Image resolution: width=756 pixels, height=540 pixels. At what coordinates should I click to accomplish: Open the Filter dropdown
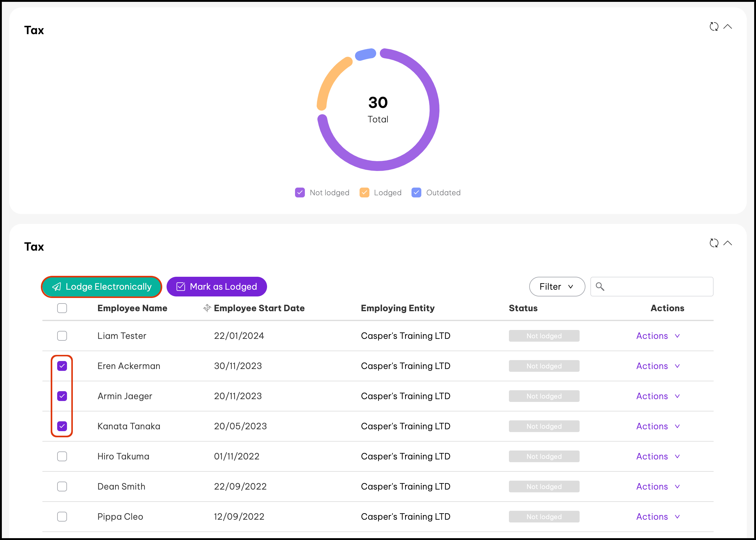[557, 287]
